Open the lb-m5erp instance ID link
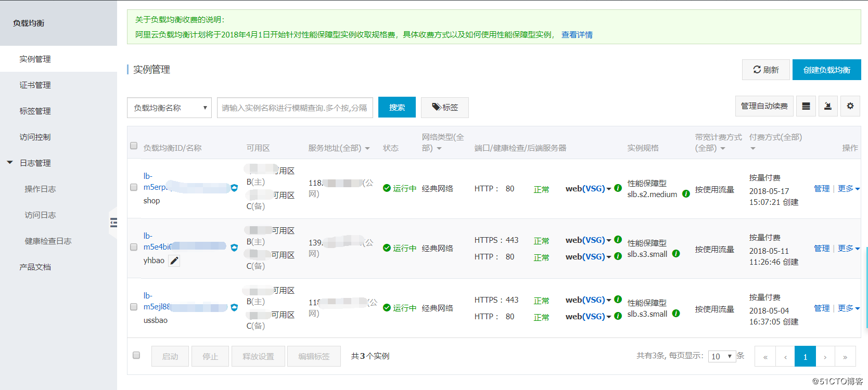This screenshot has width=868, height=390. (x=155, y=181)
